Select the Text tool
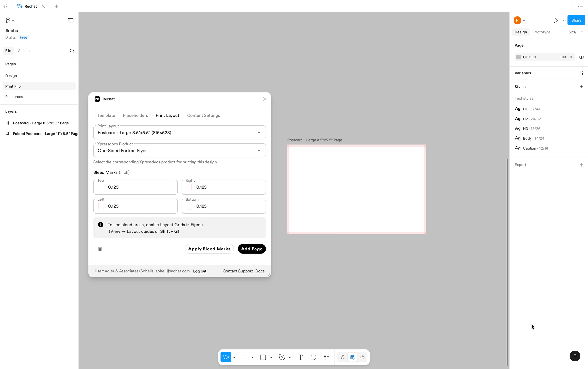Image resolution: width=588 pixels, height=369 pixels. 300,357
